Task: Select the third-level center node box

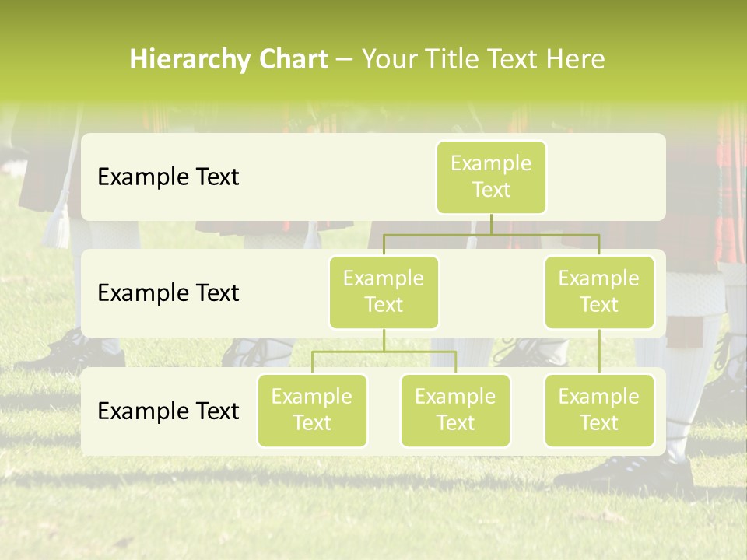Action: (x=455, y=410)
